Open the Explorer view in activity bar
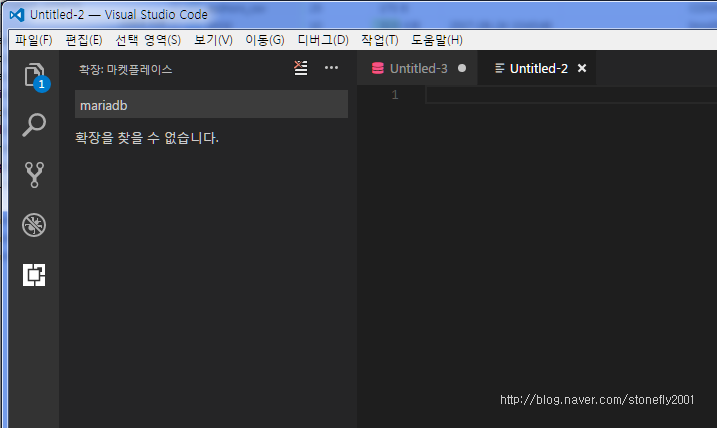This screenshot has height=428, width=717. pyautogui.click(x=34, y=75)
